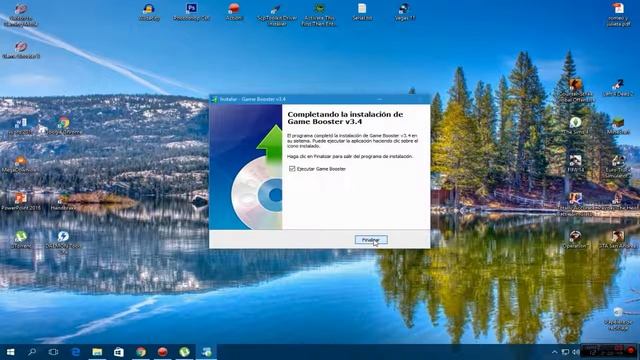The height and width of the screenshot is (360, 640).
Task: Click the Finalizar button in the installer
Action: 371,240
